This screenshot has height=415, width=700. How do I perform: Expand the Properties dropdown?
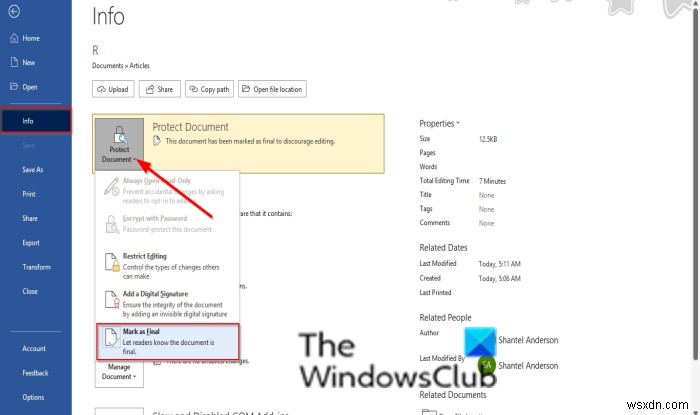point(439,124)
